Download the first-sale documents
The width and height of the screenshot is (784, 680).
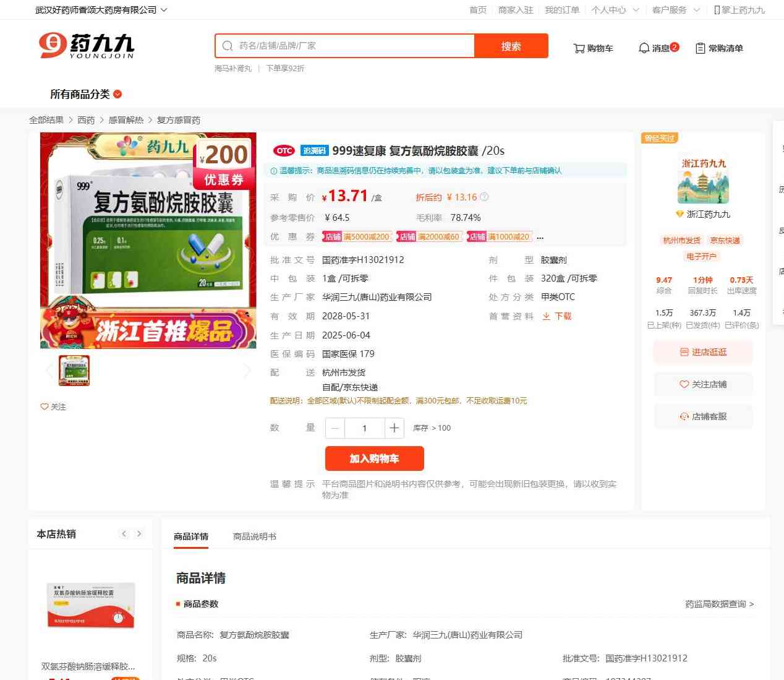click(x=557, y=316)
